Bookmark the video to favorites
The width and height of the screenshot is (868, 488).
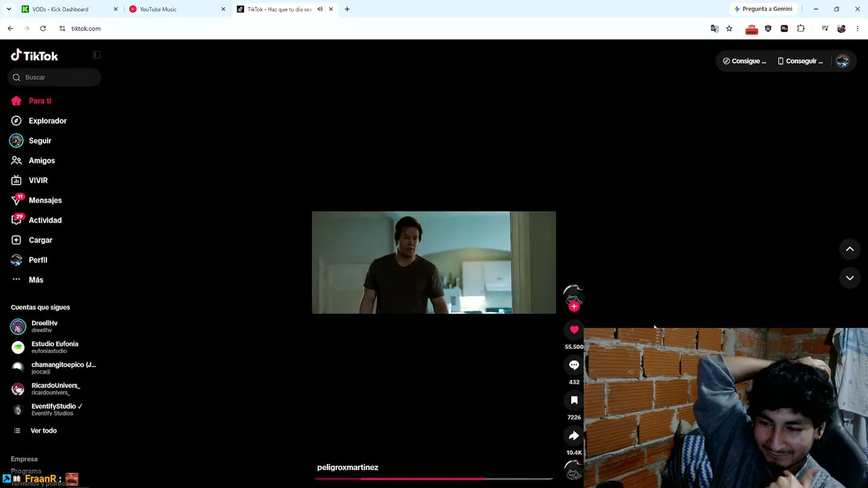pos(574,400)
